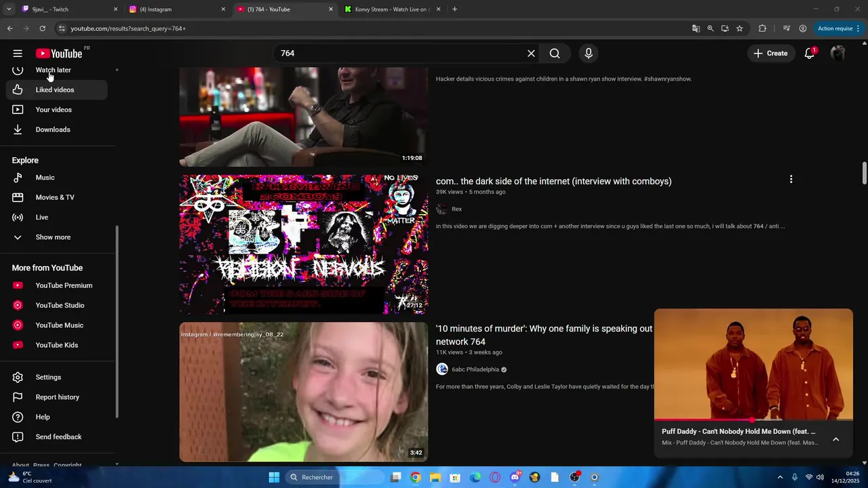
Task: Click the 3:42 6abc video thumbnail
Action: point(304,392)
